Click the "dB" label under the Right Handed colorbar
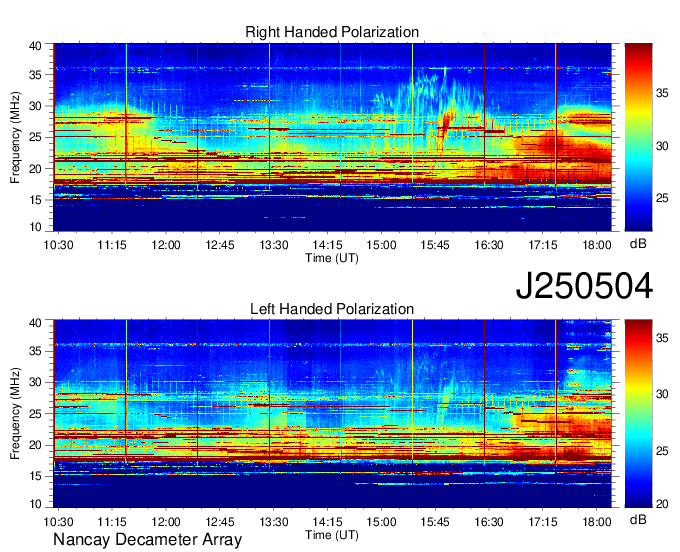The image size is (680, 552). pyautogui.click(x=638, y=244)
